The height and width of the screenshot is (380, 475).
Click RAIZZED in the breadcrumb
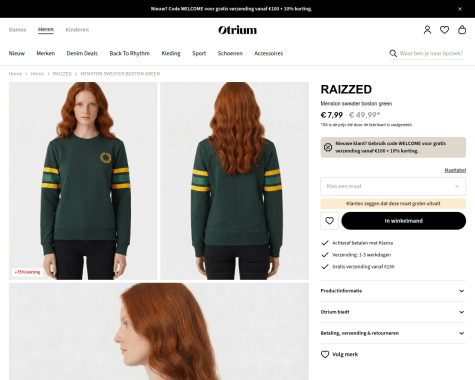[62, 74]
